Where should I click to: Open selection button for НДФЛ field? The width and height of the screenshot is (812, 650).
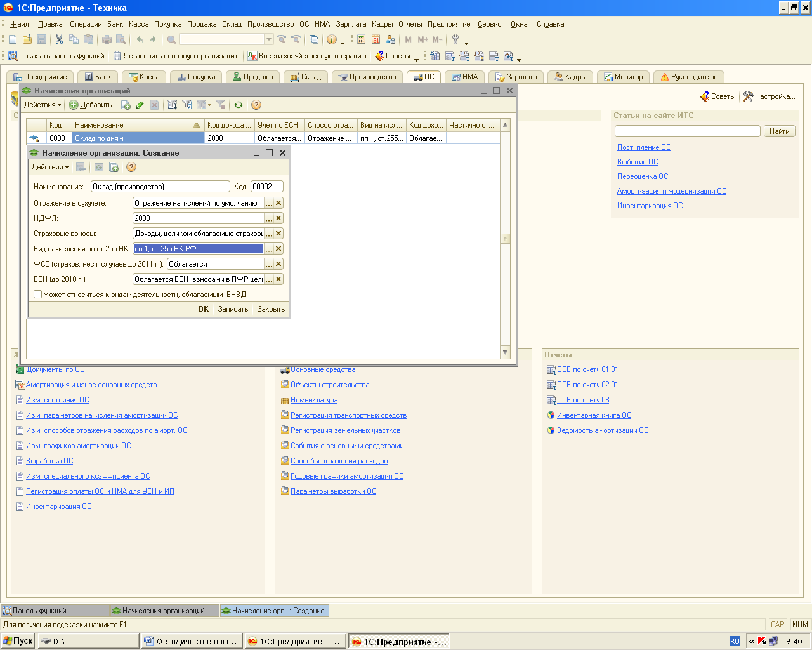(269, 218)
